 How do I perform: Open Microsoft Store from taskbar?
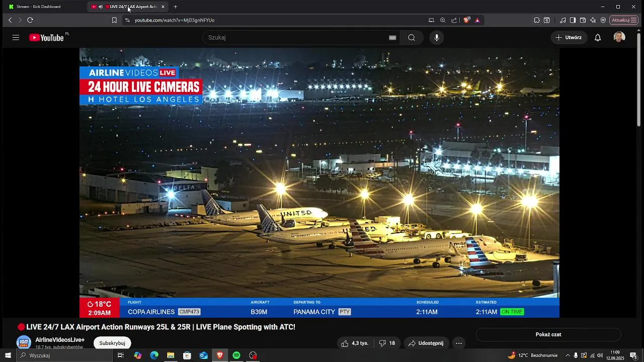pyautogui.click(x=187, y=355)
